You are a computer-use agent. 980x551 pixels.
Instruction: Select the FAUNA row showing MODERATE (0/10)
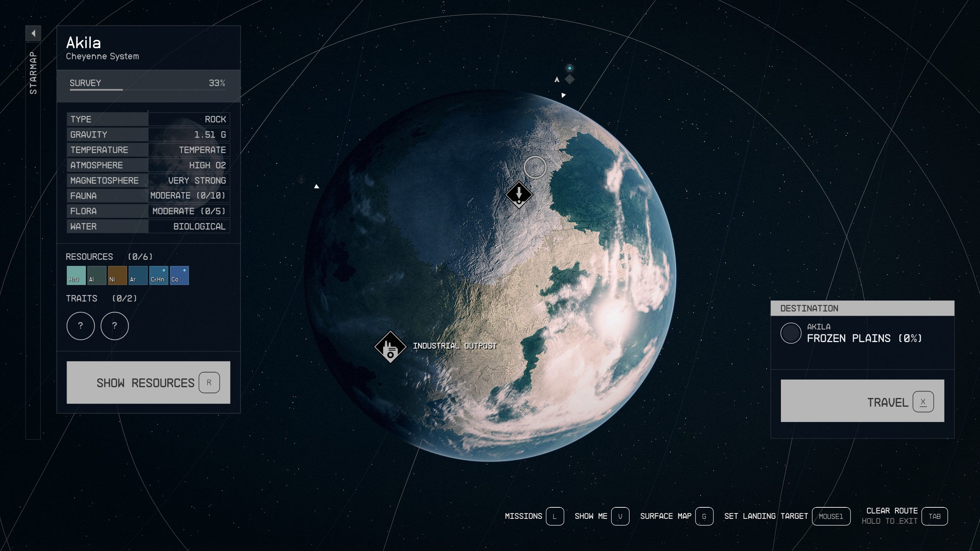(148, 196)
